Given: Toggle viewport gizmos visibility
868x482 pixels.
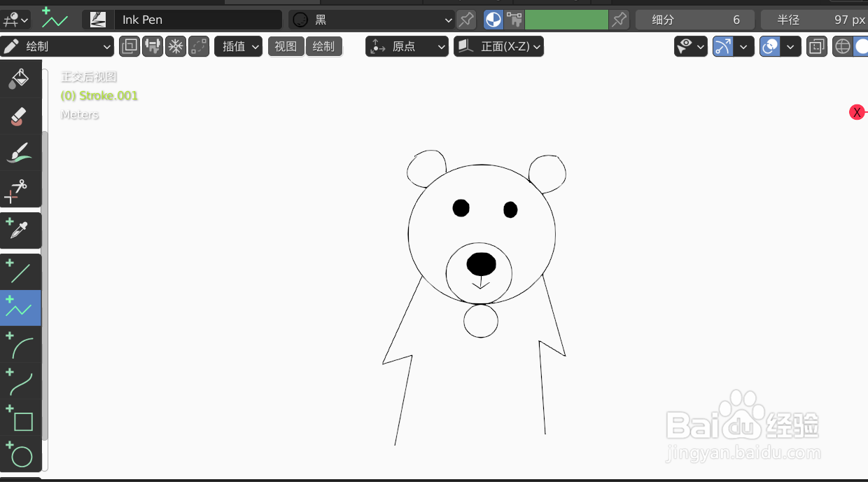Looking at the screenshot, I should [723, 47].
